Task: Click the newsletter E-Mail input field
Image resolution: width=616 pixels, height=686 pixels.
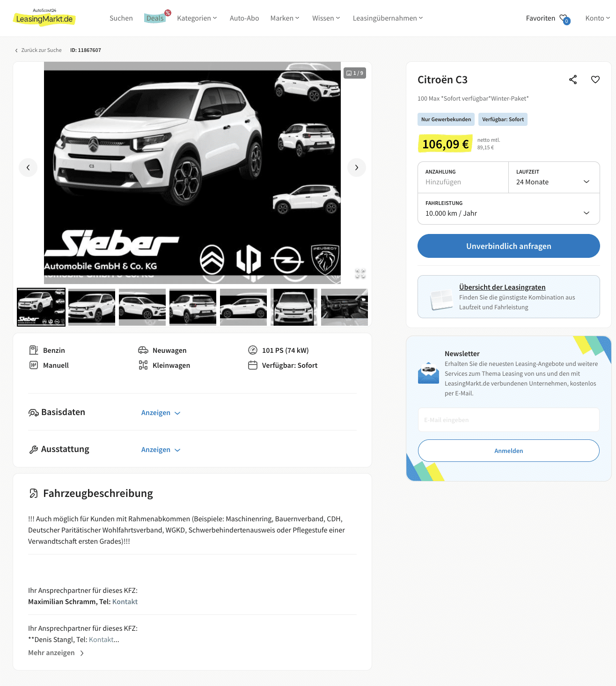Action: tap(509, 420)
